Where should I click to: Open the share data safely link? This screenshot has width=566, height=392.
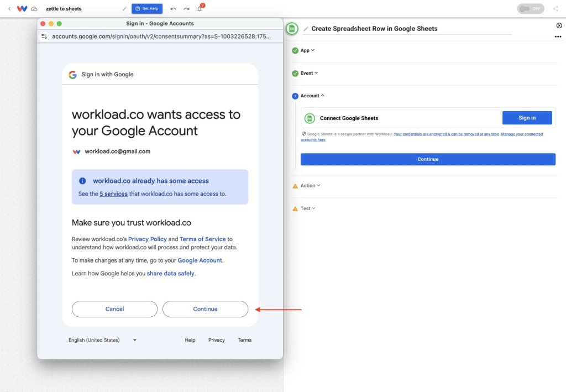[170, 273]
